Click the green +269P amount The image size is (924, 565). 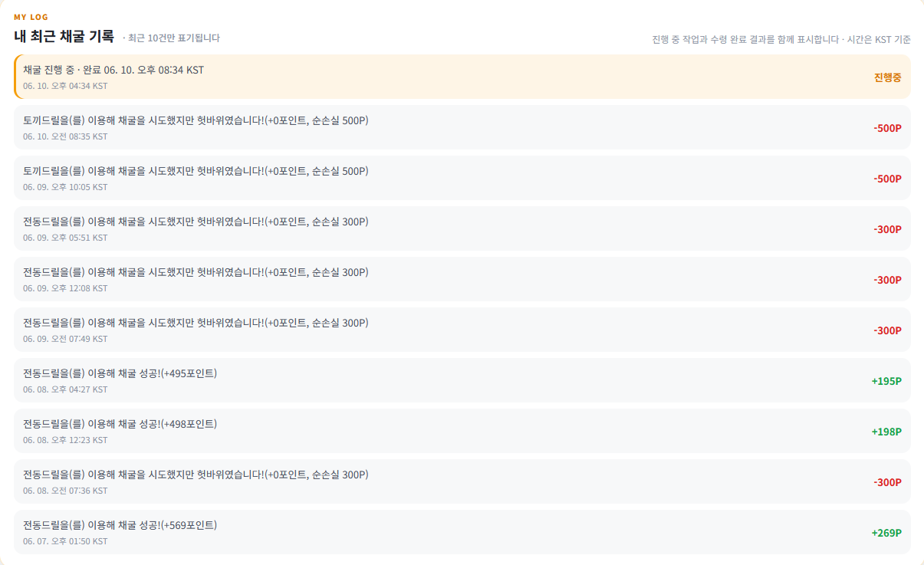[886, 533]
